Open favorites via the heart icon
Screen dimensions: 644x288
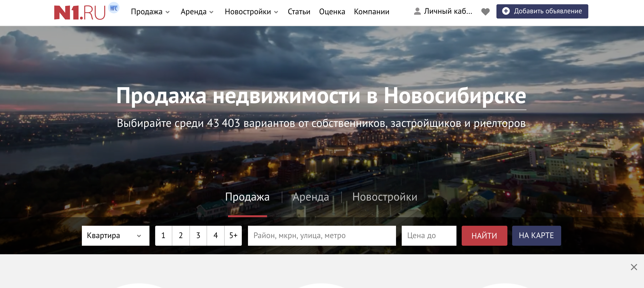click(x=485, y=11)
